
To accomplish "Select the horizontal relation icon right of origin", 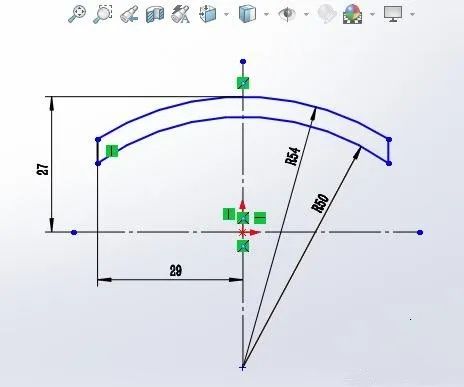I will [x=260, y=218].
